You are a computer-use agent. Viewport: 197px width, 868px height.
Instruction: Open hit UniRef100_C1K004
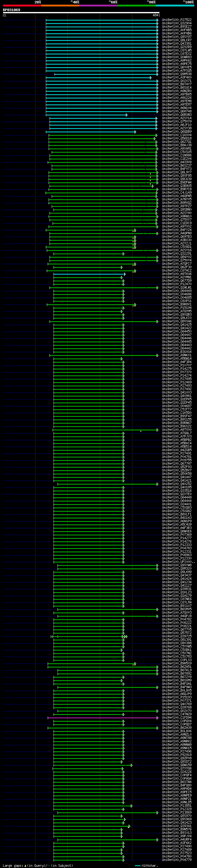pos(176,135)
